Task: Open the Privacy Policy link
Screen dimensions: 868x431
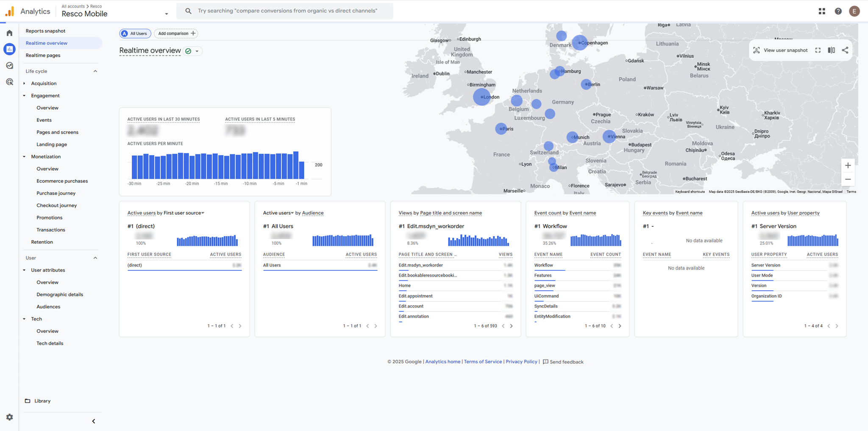Action: tap(521, 361)
